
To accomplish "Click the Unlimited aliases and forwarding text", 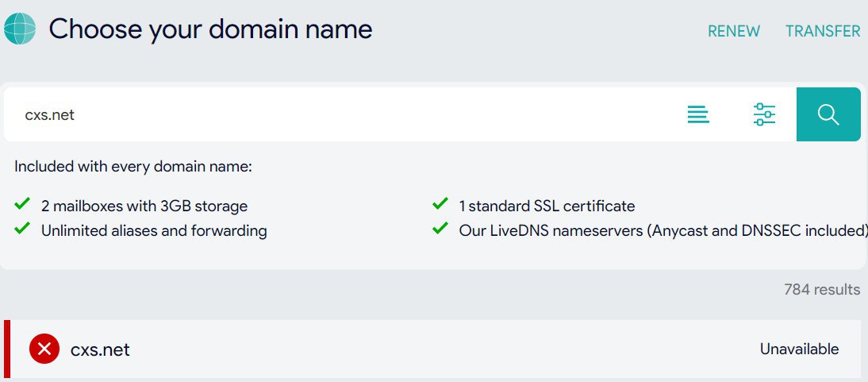I will tap(154, 231).
